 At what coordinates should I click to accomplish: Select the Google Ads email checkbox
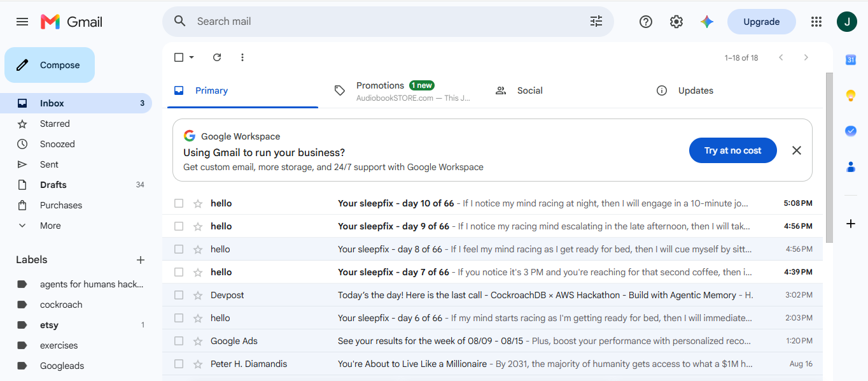click(179, 341)
